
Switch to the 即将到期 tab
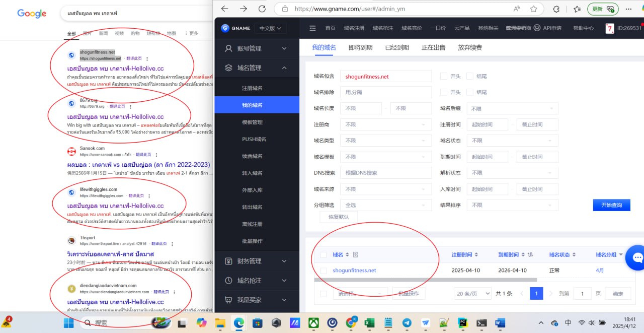pos(360,47)
